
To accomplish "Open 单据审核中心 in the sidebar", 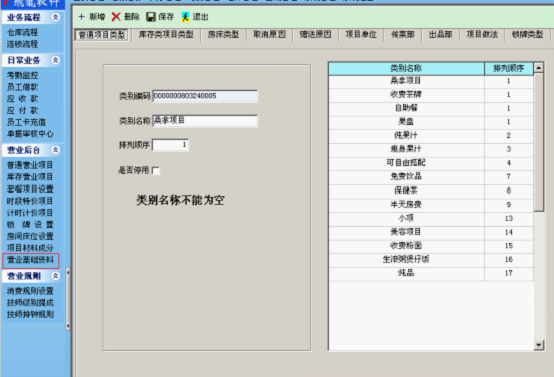I will 30,134.
